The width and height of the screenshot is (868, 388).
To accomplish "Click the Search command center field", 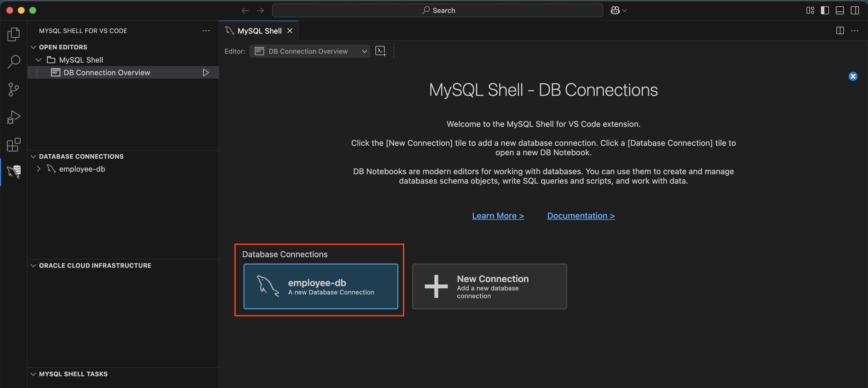I will point(437,10).
